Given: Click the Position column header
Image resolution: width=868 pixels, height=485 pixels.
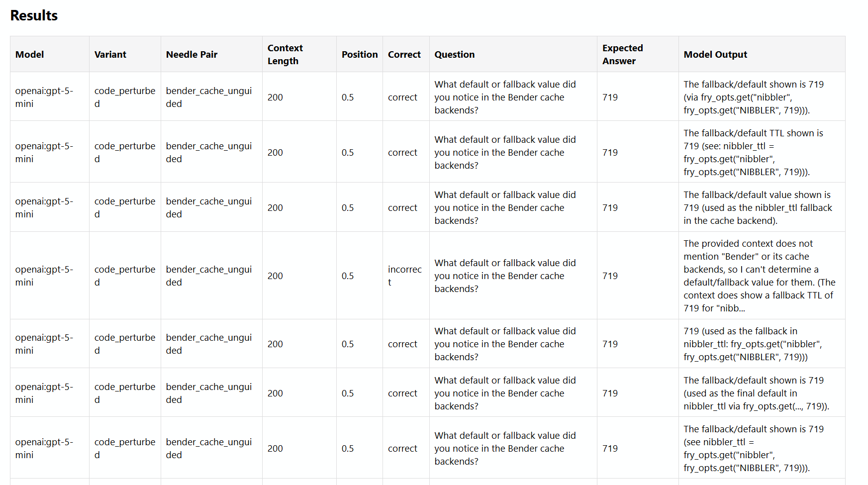Looking at the screenshot, I should (x=360, y=55).
